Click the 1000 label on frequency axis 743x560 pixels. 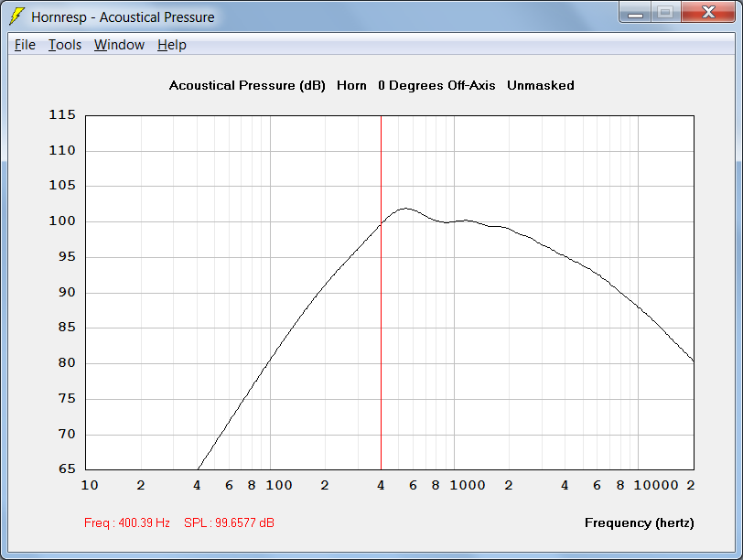pos(468,485)
